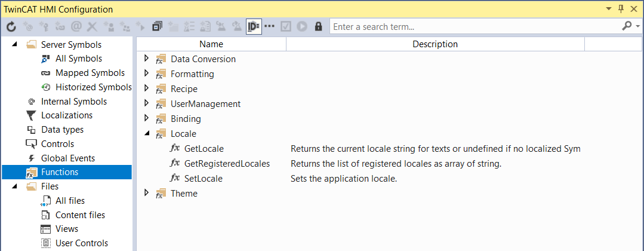This screenshot has width=644, height=251.
Task: Click the Historized Symbols clock icon
Action: click(x=46, y=87)
